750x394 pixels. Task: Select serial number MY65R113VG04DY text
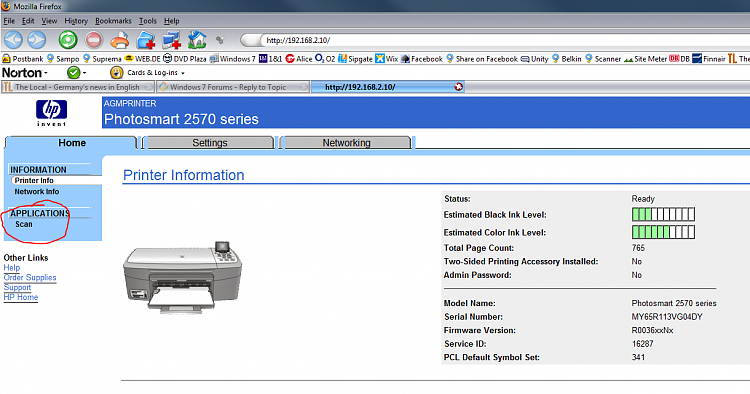[667, 317]
